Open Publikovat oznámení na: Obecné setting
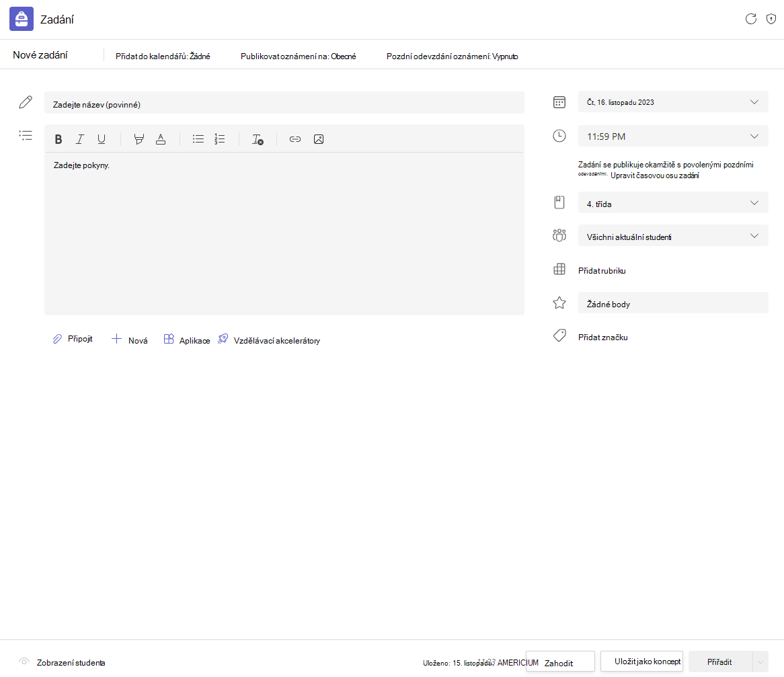784x677 pixels. [x=299, y=56]
